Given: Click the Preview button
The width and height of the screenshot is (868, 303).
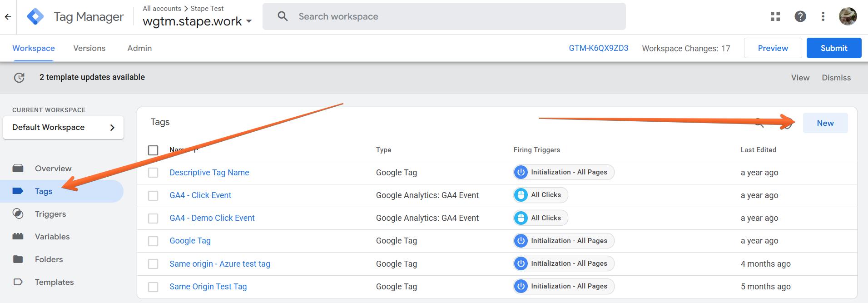Looking at the screenshot, I should pyautogui.click(x=773, y=48).
